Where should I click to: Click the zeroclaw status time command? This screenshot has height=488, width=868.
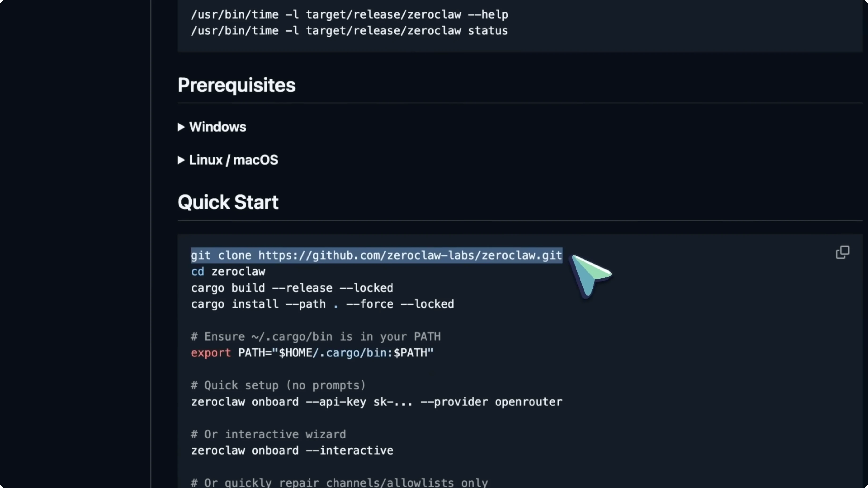349,31
